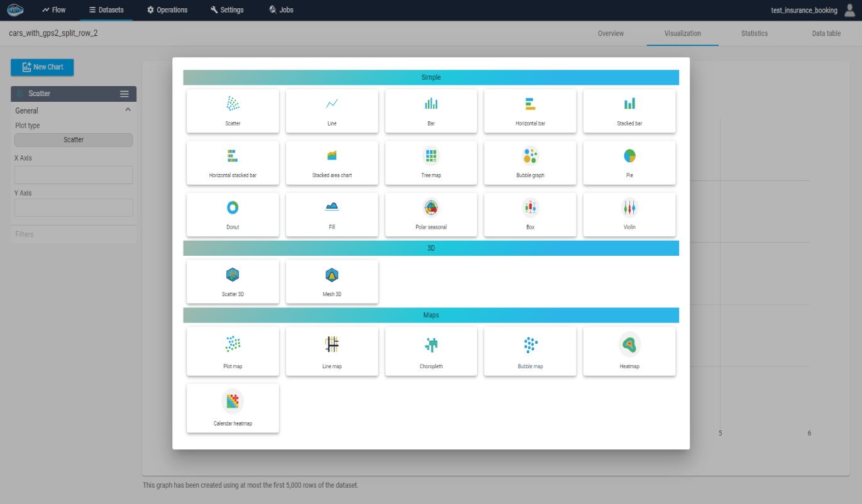
Task: Open the Data table tab
Action: point(826,33)
